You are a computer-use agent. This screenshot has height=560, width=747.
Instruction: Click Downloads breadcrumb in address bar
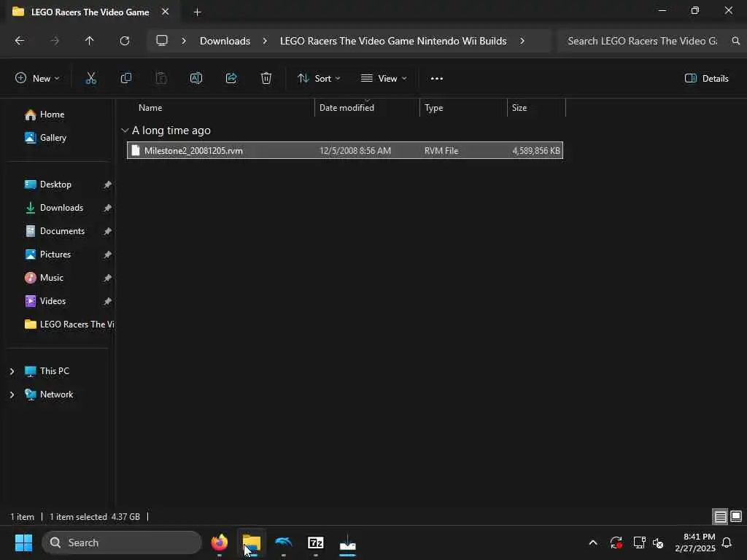click(x=225, y=41)
